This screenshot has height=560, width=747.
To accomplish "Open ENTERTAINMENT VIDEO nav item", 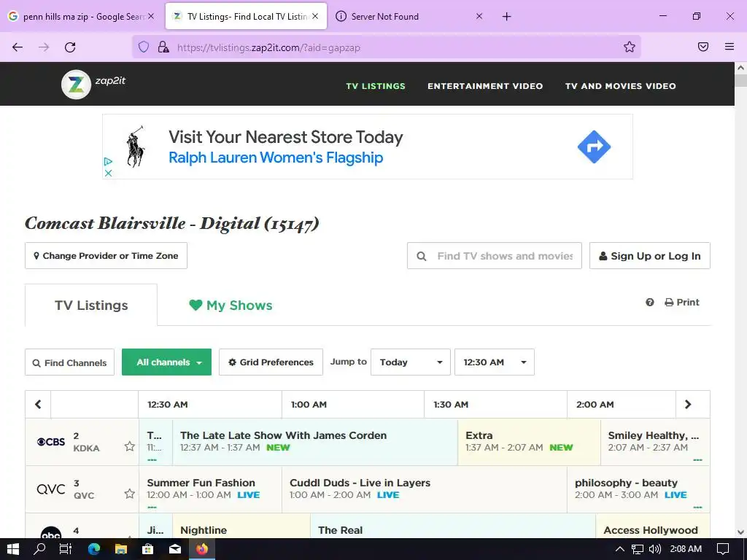I will 485,86.
